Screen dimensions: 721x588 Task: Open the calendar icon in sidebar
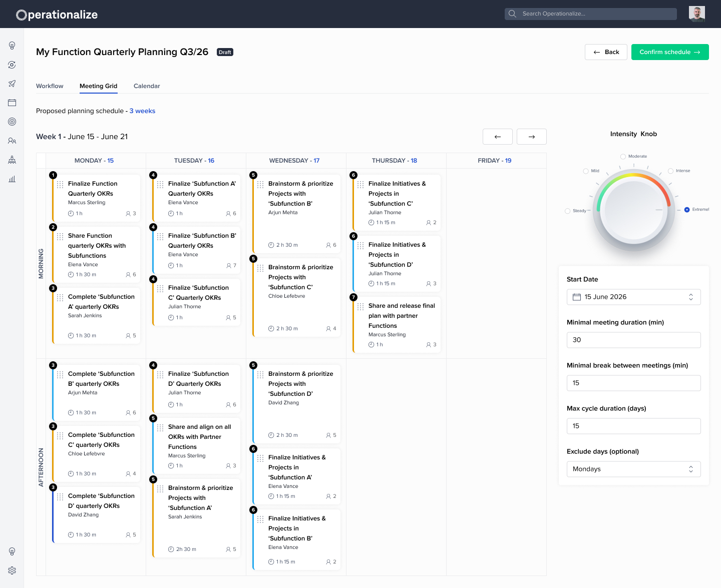12,103
